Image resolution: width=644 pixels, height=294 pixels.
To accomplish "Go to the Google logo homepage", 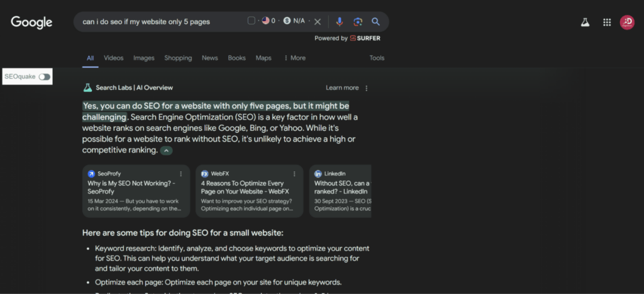I will (x=31, y=22).
